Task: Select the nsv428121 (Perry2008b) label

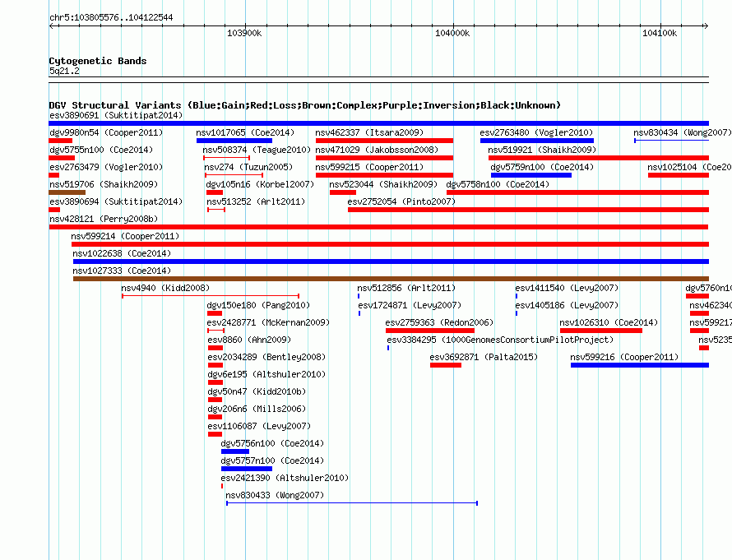Action: point(104,219)
